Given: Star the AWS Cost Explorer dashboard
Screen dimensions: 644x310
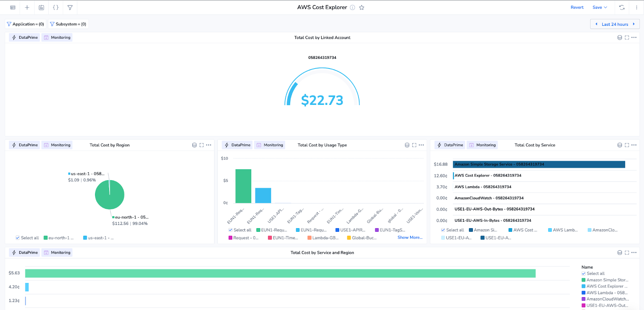Looking at the screenshot, I should [362, 7].
